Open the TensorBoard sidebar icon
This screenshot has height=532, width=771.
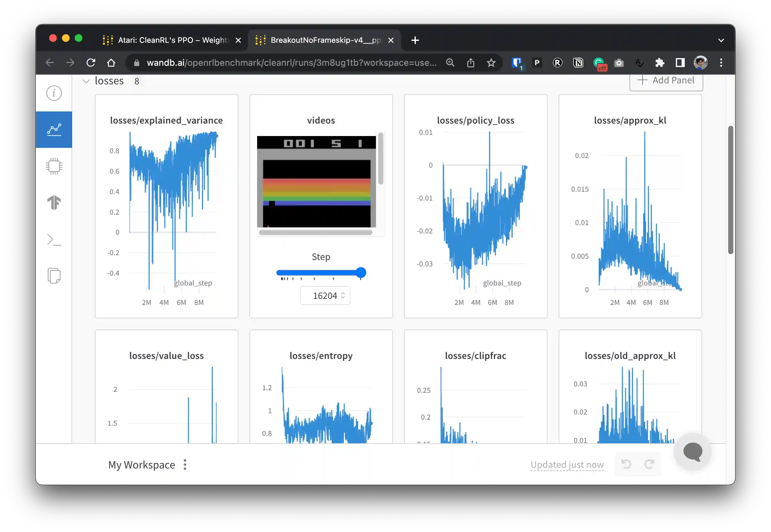click(54, 202)
